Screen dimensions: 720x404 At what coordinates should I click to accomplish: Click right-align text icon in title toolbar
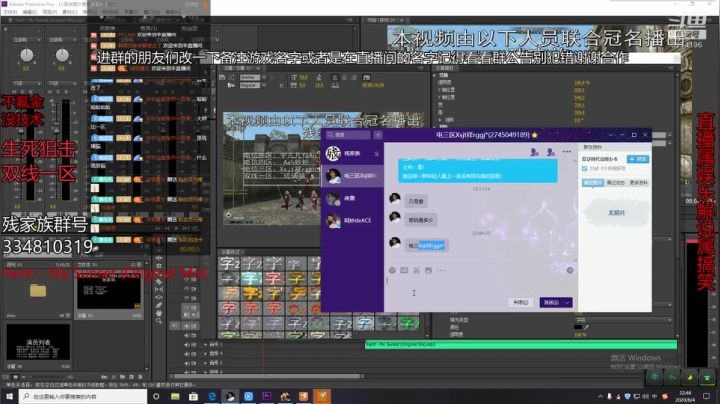coord(354,78)
